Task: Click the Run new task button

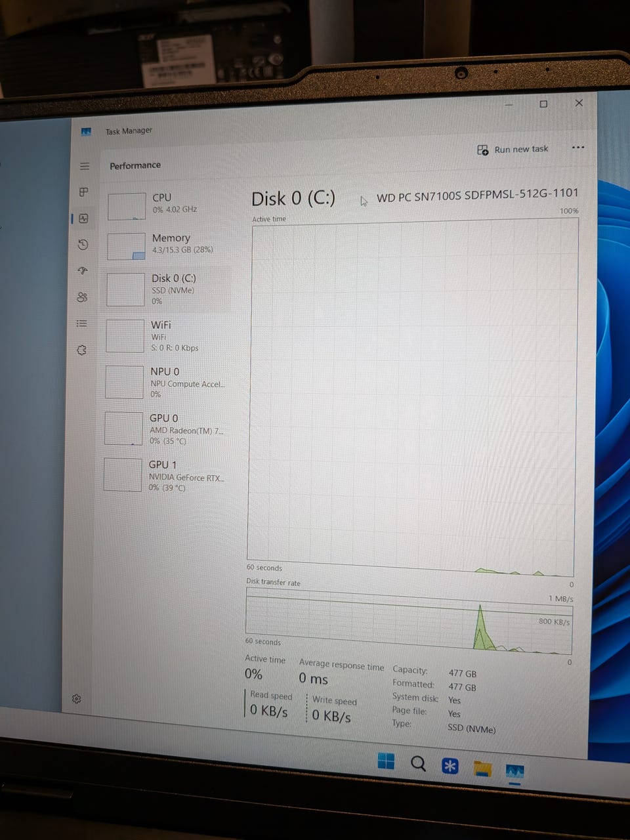Action: pos(513,150)
